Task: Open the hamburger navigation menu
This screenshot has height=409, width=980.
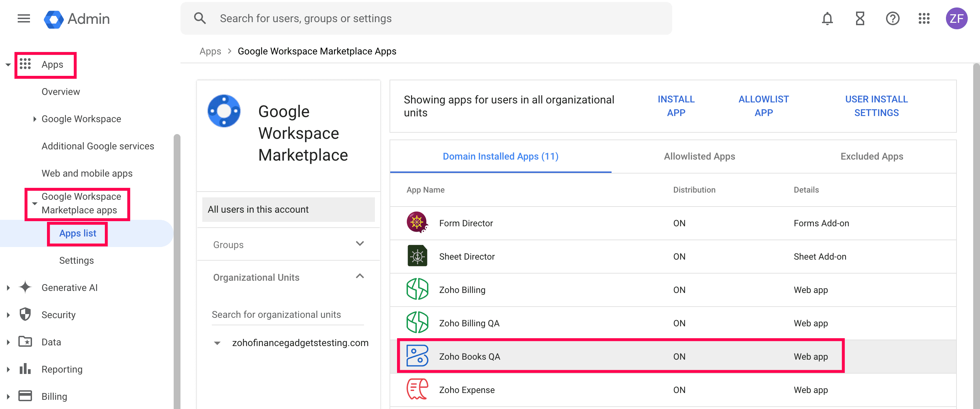Action: click(23, 19)
